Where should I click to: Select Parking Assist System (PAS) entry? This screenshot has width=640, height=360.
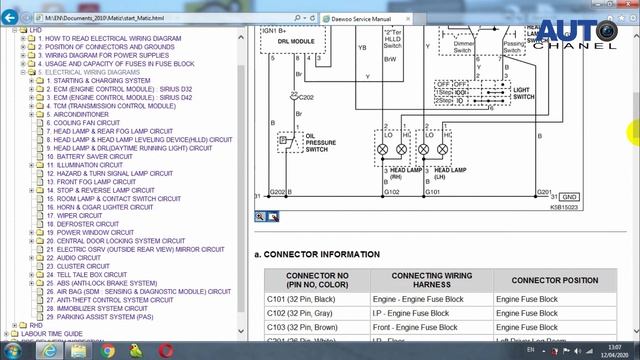pyautogui.click(x=100, y=317)
